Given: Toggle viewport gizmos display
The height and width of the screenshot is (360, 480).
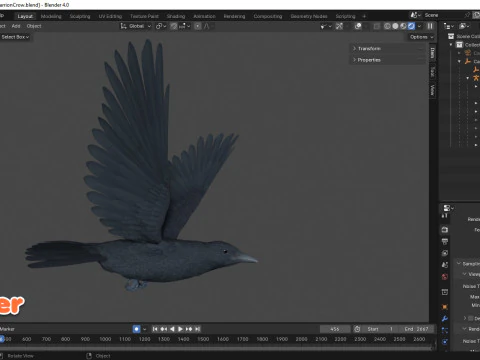Looking at the screenshot, I should pos(339,26).
